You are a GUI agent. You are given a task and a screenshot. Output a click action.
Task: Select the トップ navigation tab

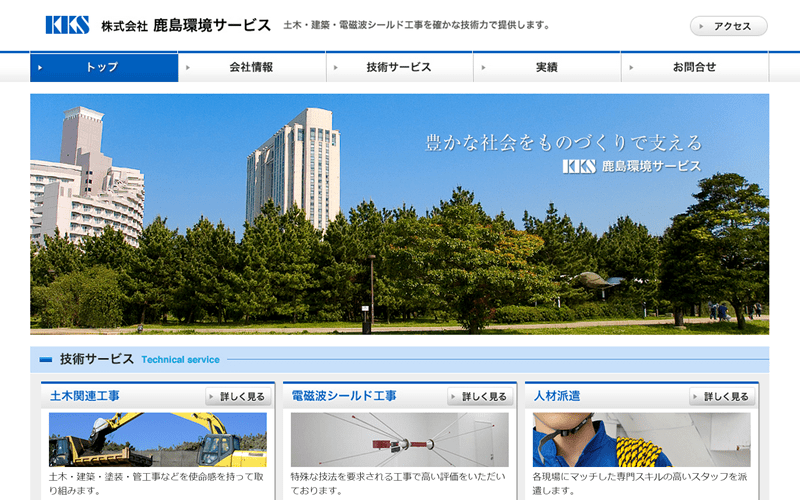coord(104,67)
